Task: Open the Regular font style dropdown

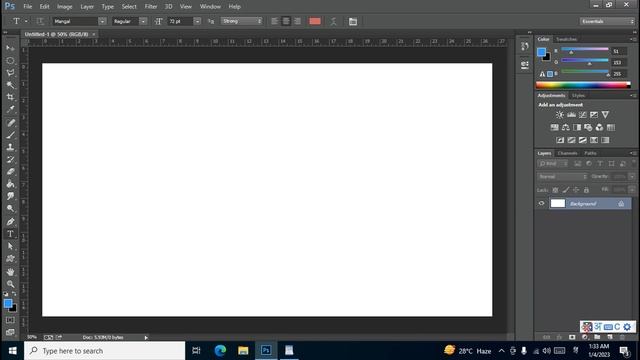Action: point(143,21)
